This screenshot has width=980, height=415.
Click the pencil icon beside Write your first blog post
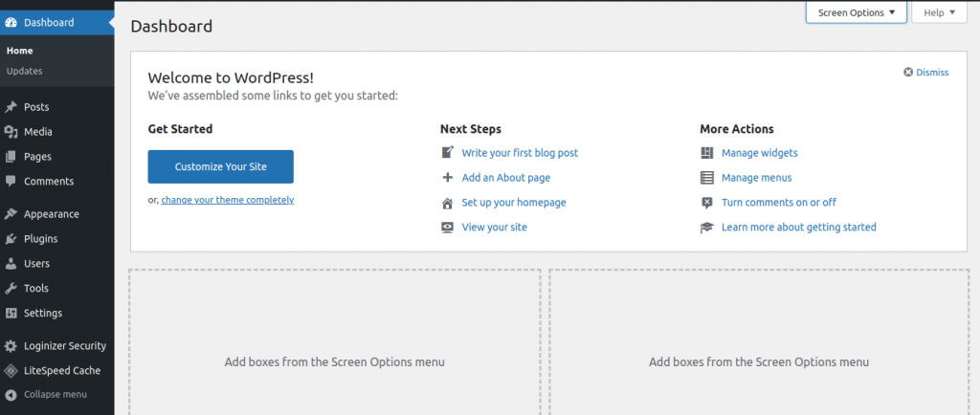tap(448, 152)
